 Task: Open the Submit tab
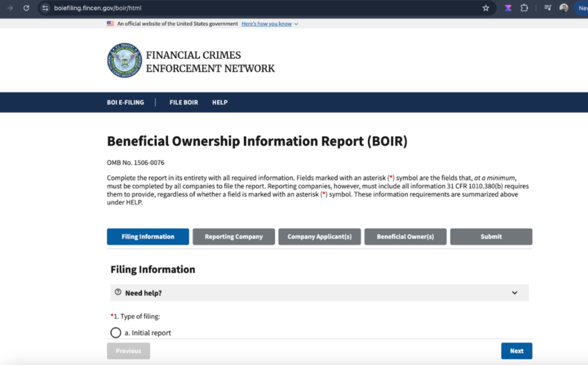(491, 236)
